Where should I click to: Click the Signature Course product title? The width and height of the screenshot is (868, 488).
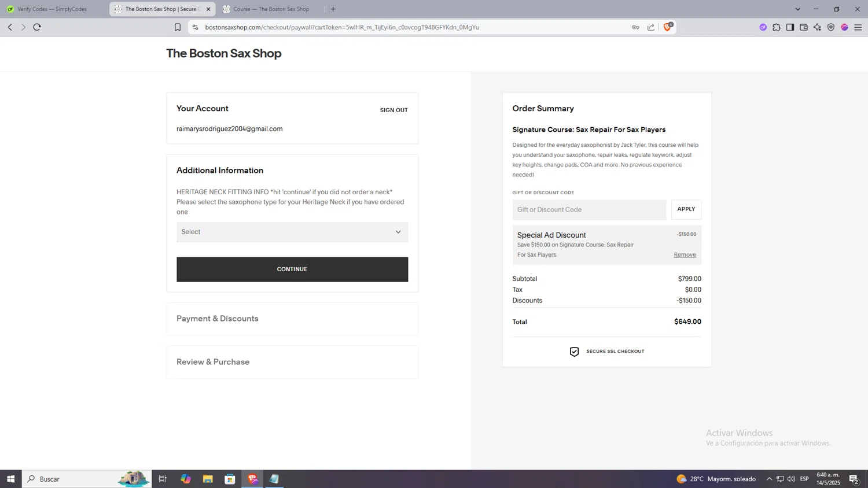click(589, 130)
